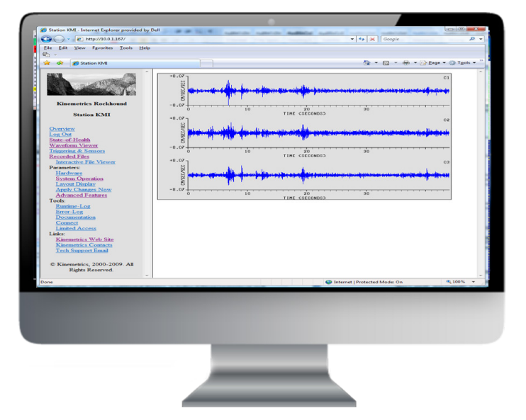Image resolution: width=526 pixels, height=420 pixels.
Task: Click the Tech Support Email link
Action: point(82,251)
